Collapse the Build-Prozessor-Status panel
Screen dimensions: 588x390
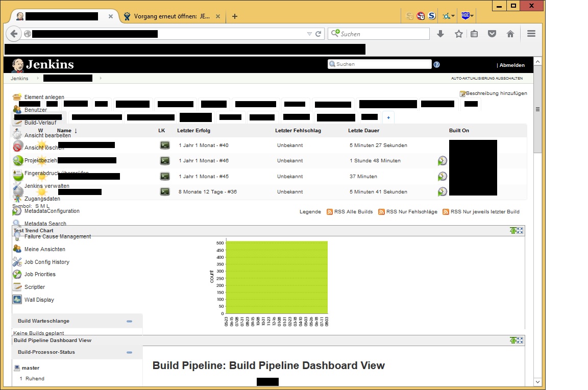(x=129, y=352)
